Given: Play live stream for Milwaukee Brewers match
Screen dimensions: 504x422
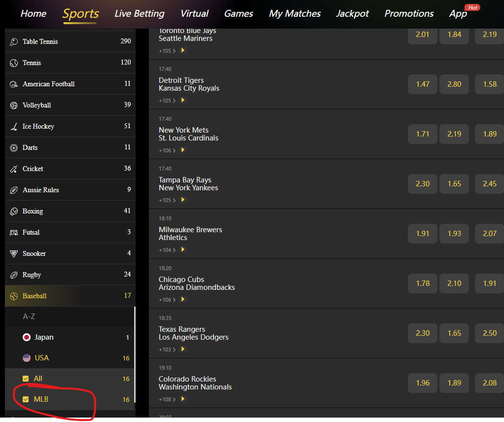Looking at the screenshot, I should point(182,249).
